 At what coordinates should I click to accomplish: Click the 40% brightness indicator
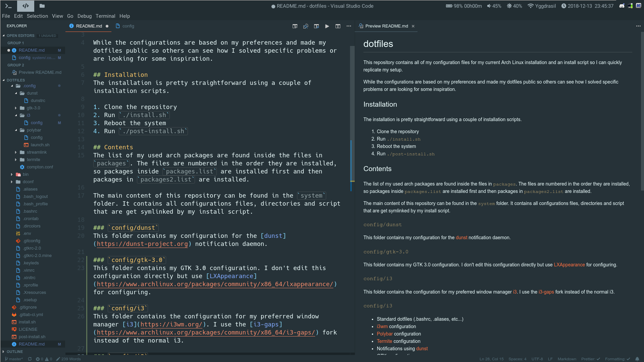(x=514, y=6)
